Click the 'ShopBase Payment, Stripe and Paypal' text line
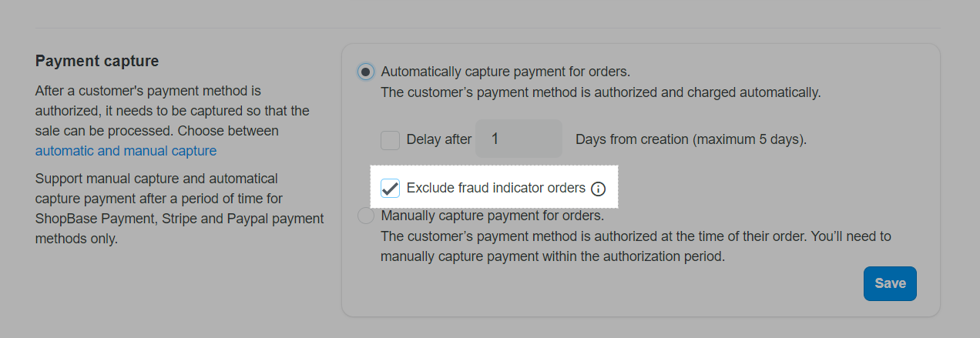The height and width of the screenshot is (338, 980). (180, 219)
